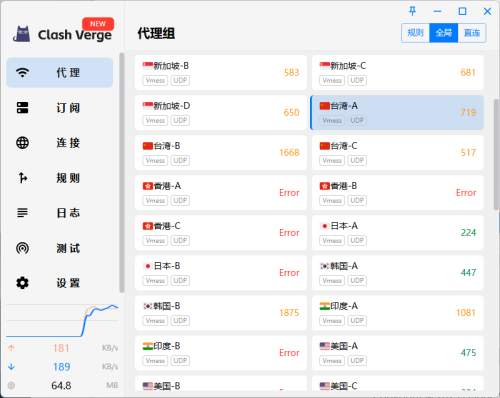Open Connections via the globe icon
Viewport: 500px width, 398px height.
coord(22,143)
